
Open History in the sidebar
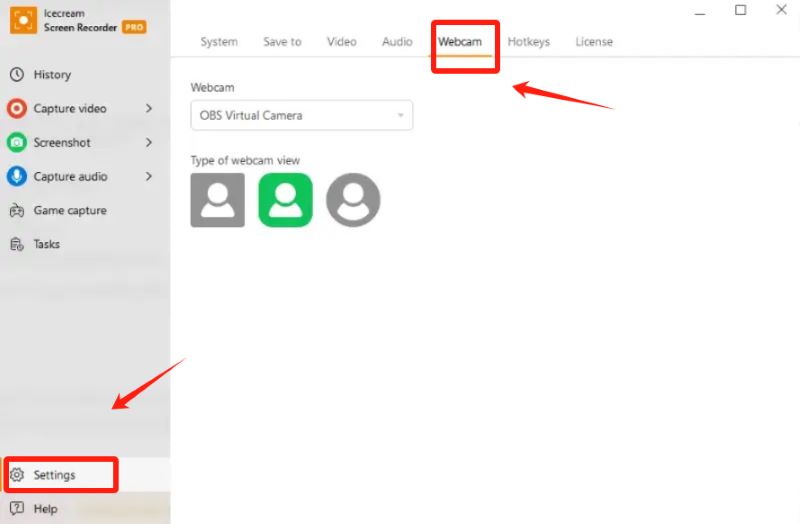[x=85, y=74]
